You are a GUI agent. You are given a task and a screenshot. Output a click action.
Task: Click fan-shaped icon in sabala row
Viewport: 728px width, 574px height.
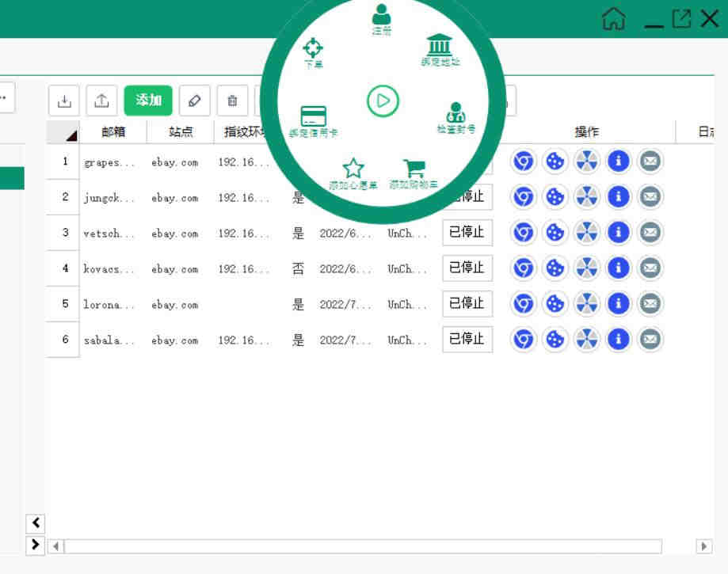point(587,339)
